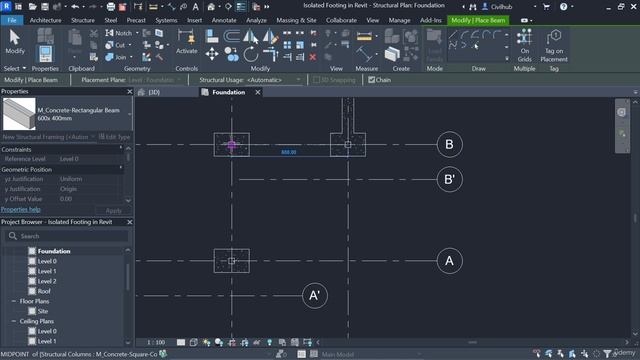The width and height of the screenshot is (640, 360).
Task: Toggle Tag on Placement
Action: coord(554,45)
